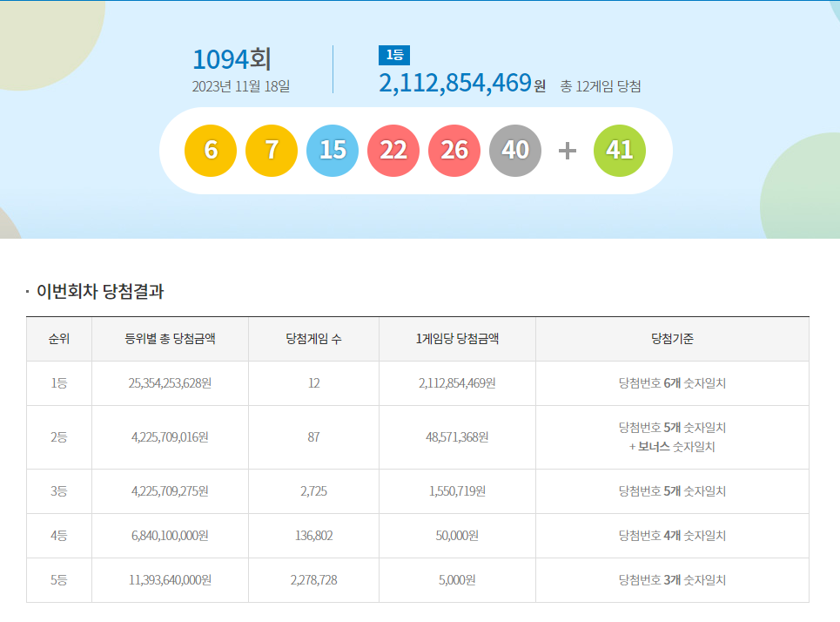Click the plus sign before bonus ball
Screen dimensions: 840x622
coord(568,151)
